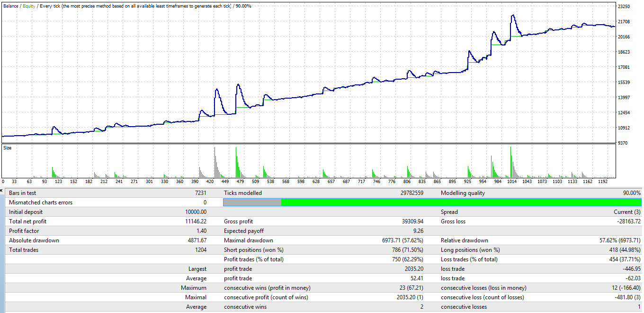Select the Profit factor value 1.40
Screen dimensions: 644x313
pos(200,231)
